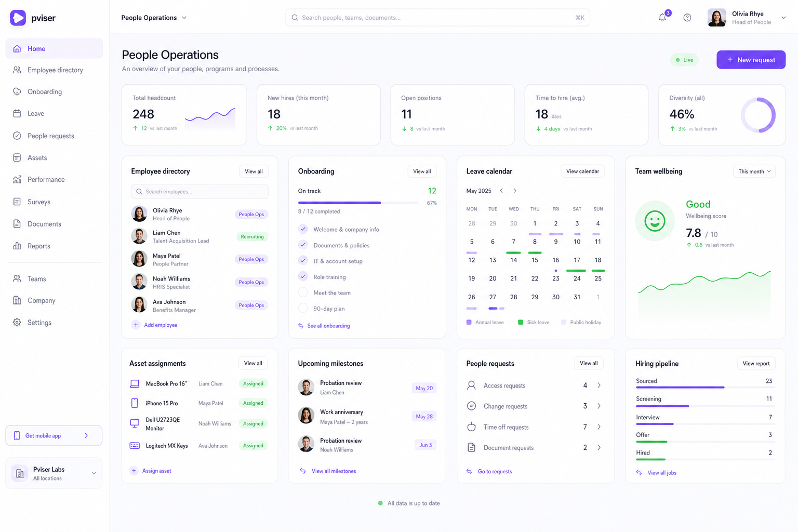Image resolution: width=798 pixels, height=532 pixels.
Task: Click the Access requests person icon
Action: click(471, 385)
